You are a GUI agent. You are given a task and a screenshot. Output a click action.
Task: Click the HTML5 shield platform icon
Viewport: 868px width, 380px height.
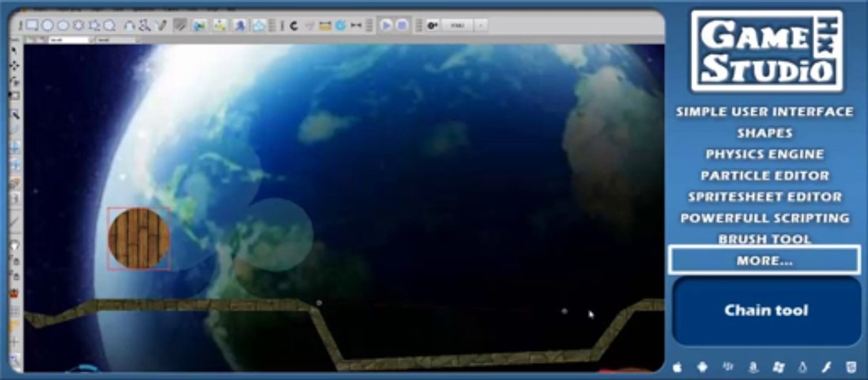851,367
